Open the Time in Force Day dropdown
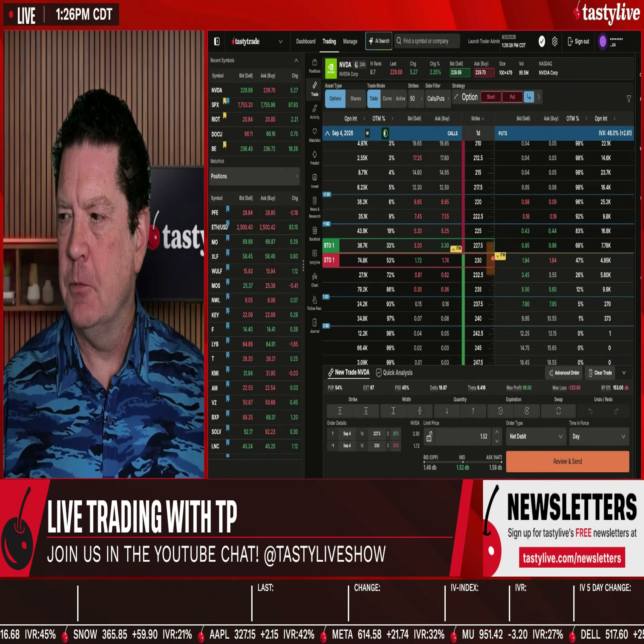The image size is (644, 644). coord(599,436)
